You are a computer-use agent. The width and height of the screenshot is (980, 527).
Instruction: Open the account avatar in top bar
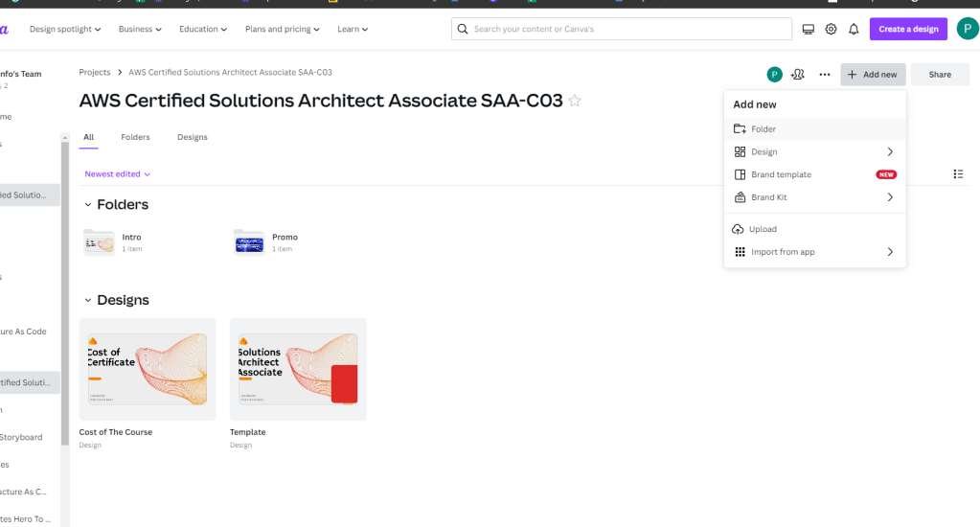coord(968,29)
